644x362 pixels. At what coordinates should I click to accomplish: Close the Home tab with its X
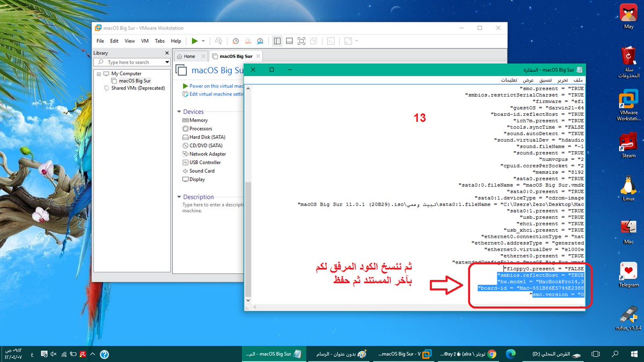coord(203,56)
